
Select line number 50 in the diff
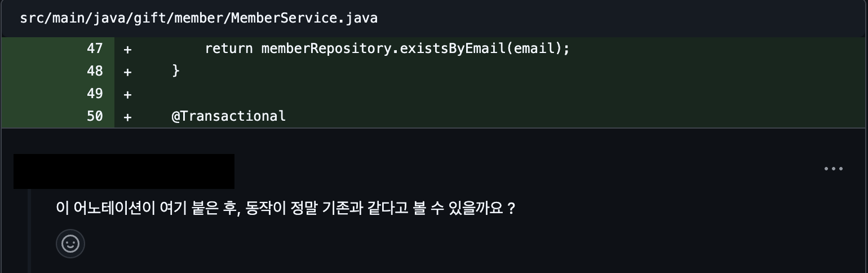pyautogui.click(x=95, y=116)
